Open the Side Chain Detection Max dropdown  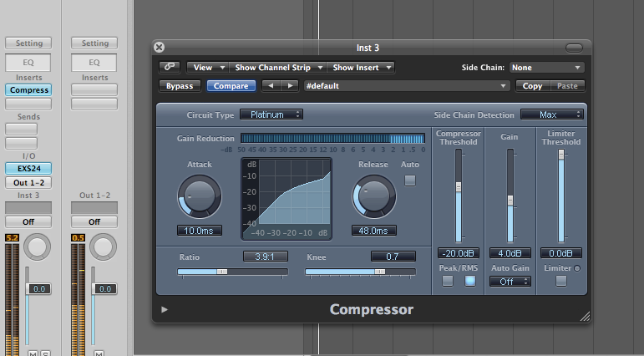[x=551, y=114]
